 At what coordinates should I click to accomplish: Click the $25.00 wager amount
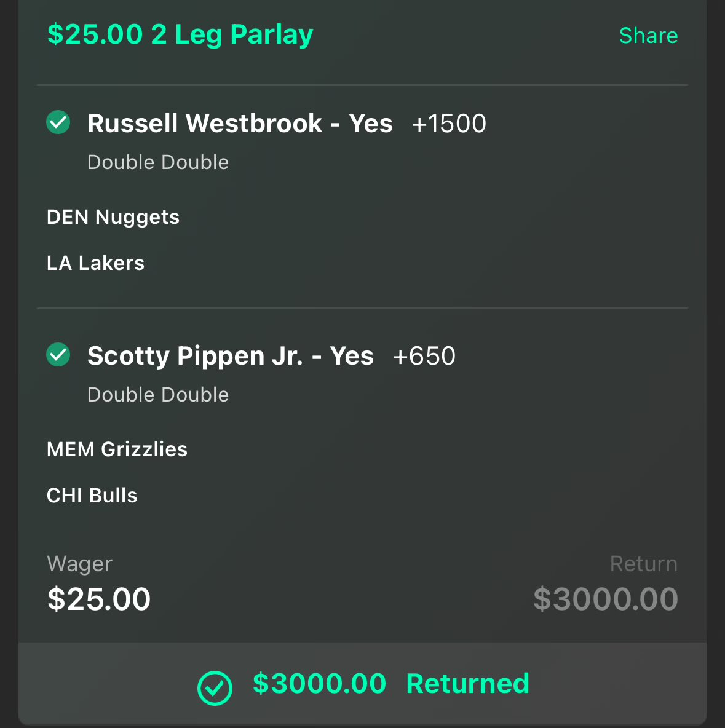(99, 599)
